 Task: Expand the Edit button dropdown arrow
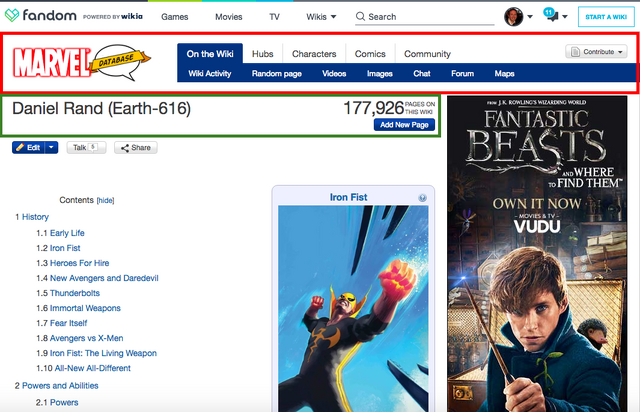51,147
